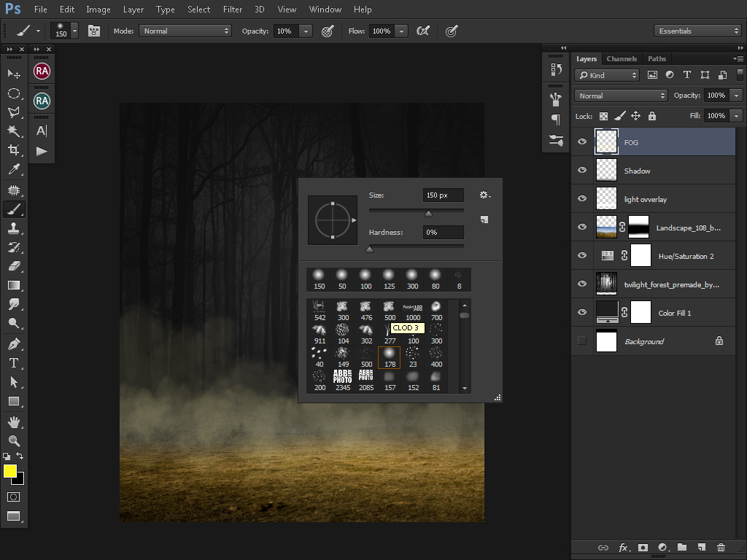Select the Zoom tool

[13, 440]
